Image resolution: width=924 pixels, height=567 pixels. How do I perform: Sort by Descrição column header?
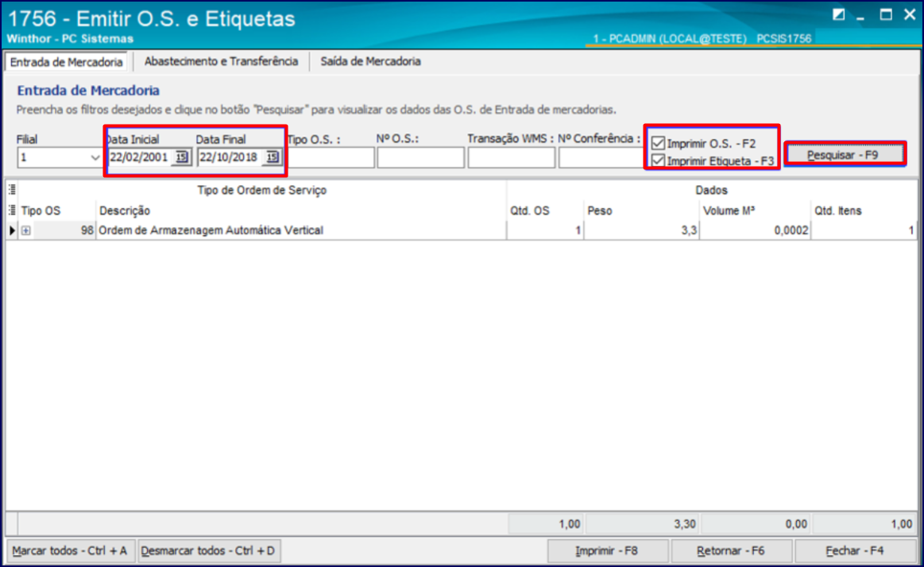coord(300,210)
